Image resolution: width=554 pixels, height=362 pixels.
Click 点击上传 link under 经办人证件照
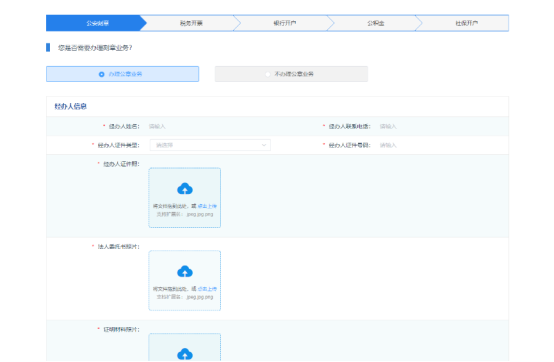pos(207,206)
